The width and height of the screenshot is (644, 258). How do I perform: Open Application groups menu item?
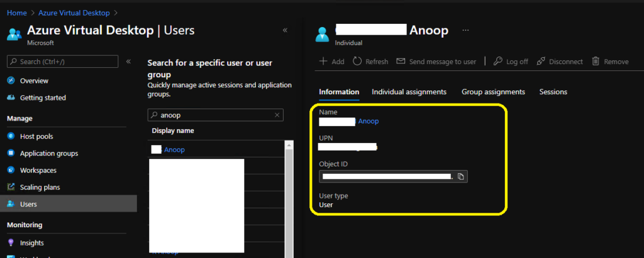(x=49, y=153)
